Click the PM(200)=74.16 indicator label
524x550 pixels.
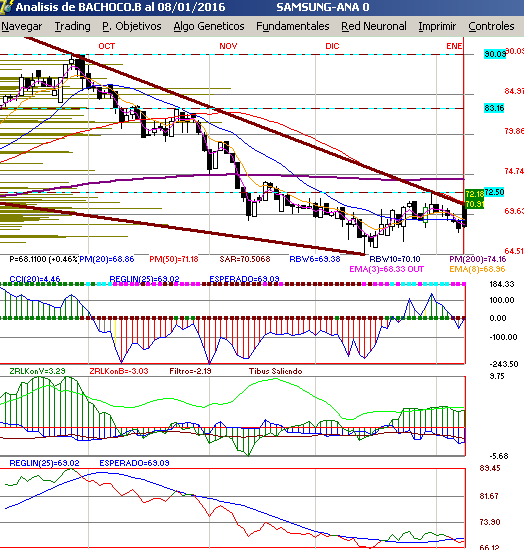click(477, 259)
